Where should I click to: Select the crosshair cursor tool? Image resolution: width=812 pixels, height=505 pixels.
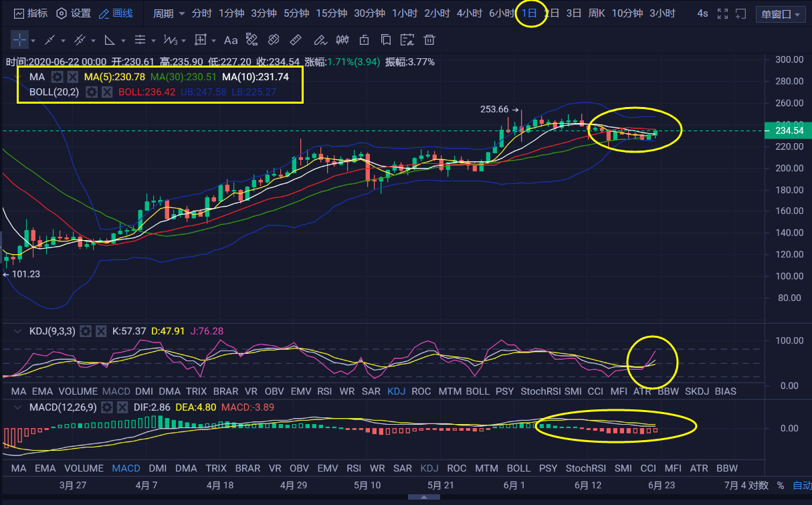coord(19,40)
